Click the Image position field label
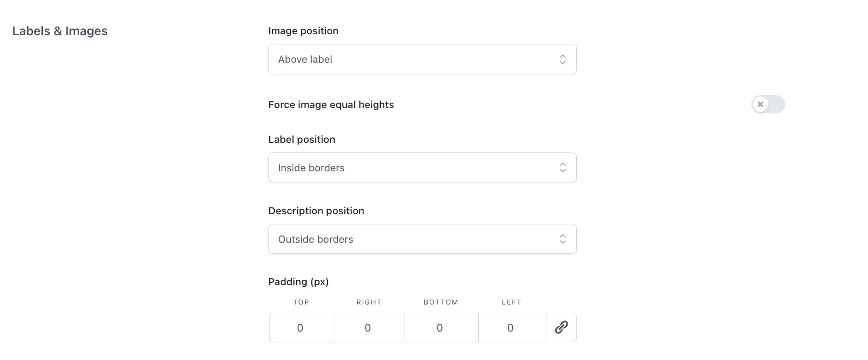The height and width of the screenshot is (360, 868). tap(303, 31)
